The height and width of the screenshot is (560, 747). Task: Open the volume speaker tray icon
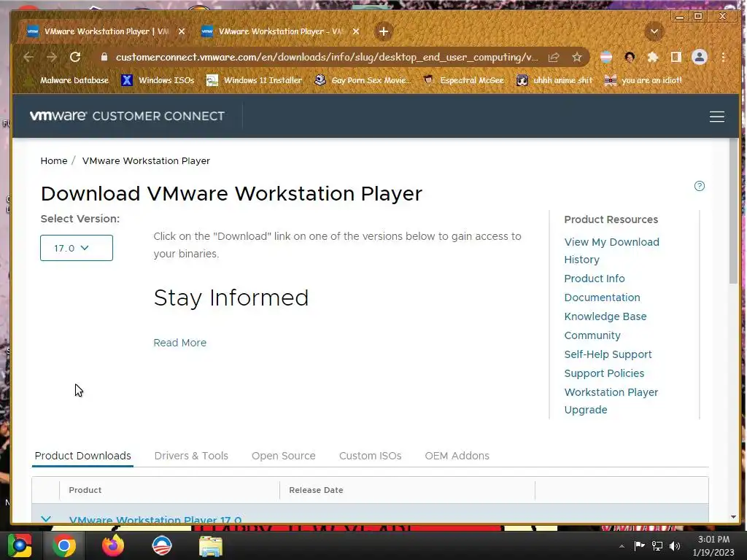click(x=675, y=545)
